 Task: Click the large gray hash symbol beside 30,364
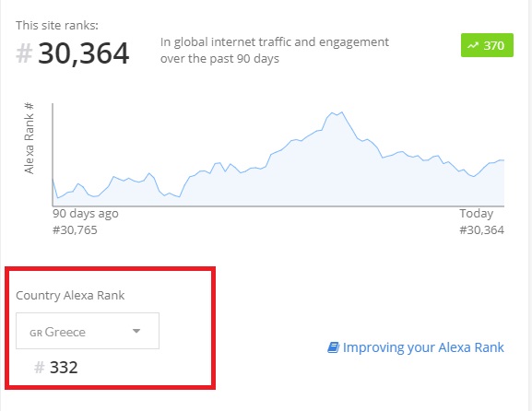[24, 53]
